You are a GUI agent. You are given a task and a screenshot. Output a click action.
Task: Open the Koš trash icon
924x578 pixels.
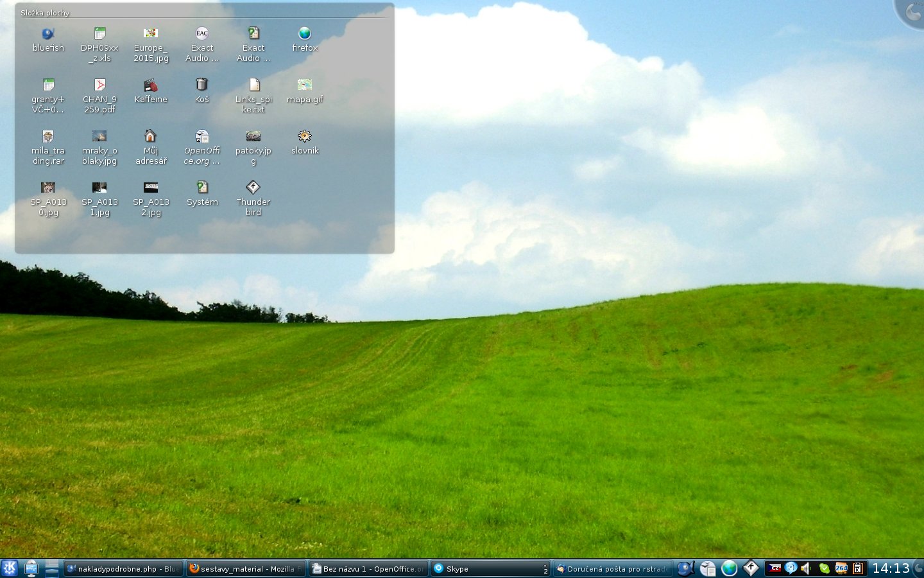(202, 91)
